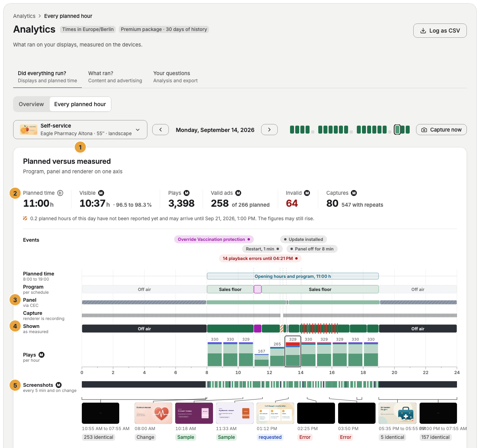Open the 11:33 AM screenshot thumbnail
Screen dimensions: 480x448
click(x=235, y=413)
